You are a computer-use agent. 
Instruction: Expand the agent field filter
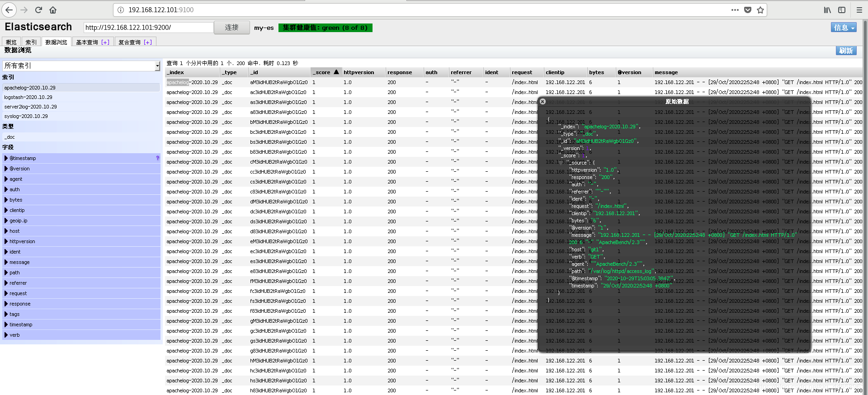point(81,179)
